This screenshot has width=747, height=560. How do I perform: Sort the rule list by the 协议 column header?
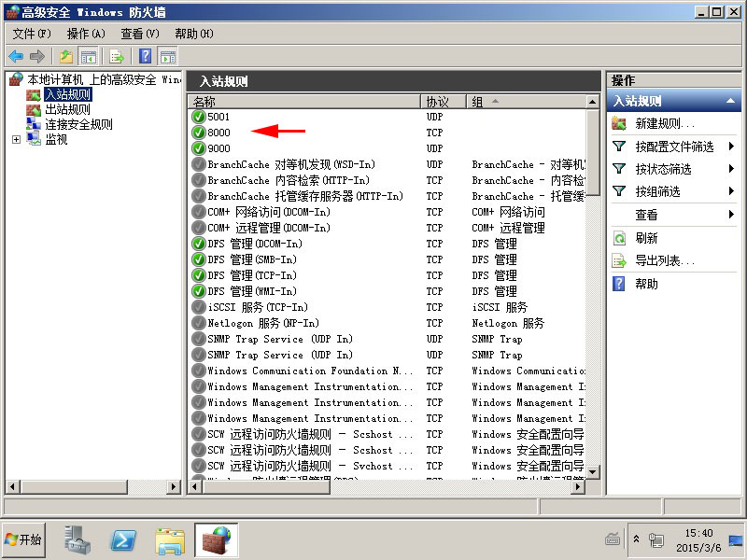(x=437, y=102)
